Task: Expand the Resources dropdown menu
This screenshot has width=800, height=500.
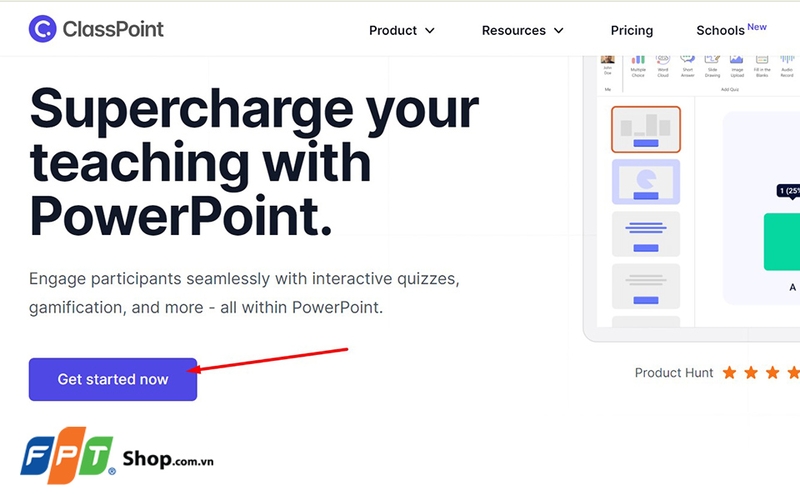Action: pyautogui.click(x=522, y=30)
